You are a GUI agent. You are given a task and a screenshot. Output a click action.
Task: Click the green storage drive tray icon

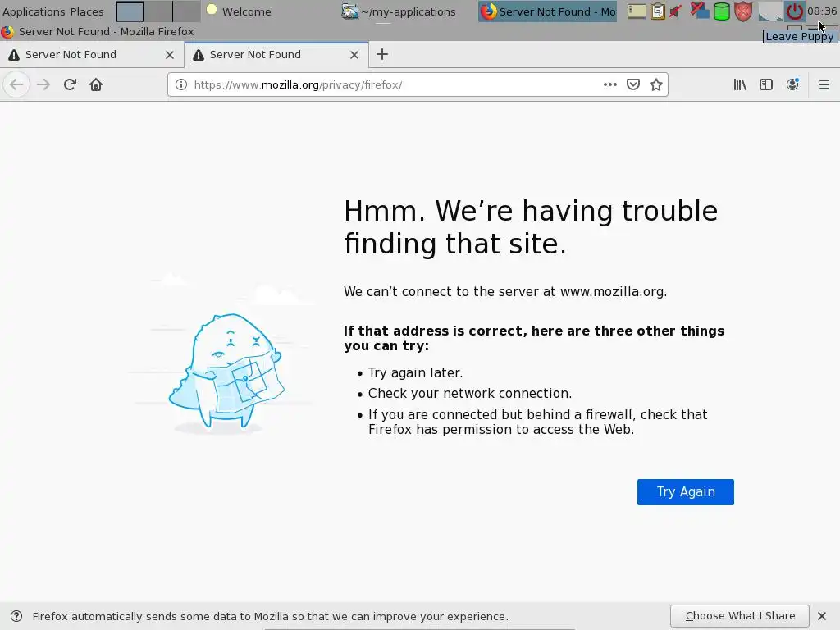click(x=722, y=11)
